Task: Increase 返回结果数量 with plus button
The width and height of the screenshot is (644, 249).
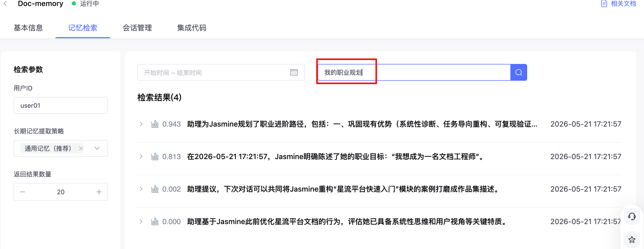Action: pyautogui.click(x=99, y=192)
